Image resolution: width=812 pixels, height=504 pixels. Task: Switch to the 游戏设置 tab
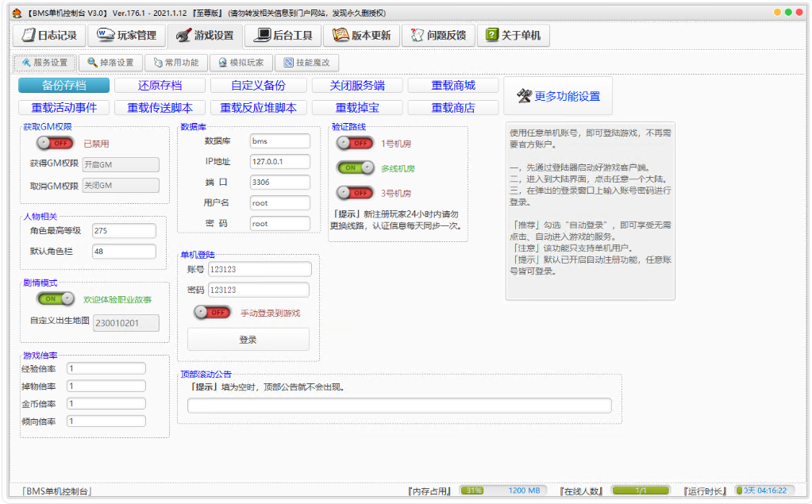click(x=205, y=35)
